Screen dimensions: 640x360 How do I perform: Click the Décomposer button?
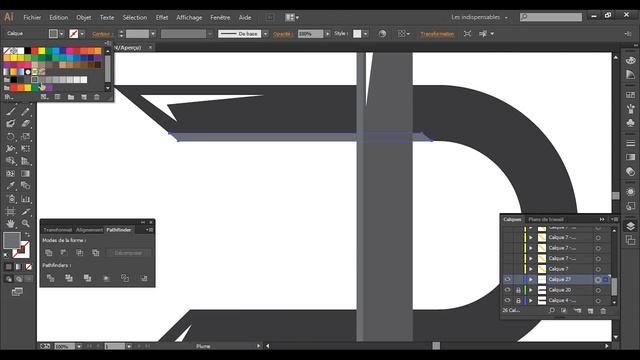click(x=128, y=253)
